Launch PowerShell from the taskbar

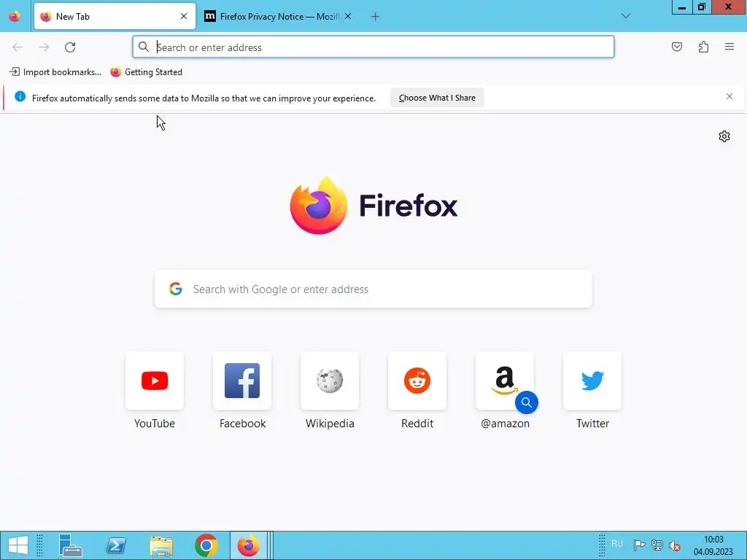(116, 545)
